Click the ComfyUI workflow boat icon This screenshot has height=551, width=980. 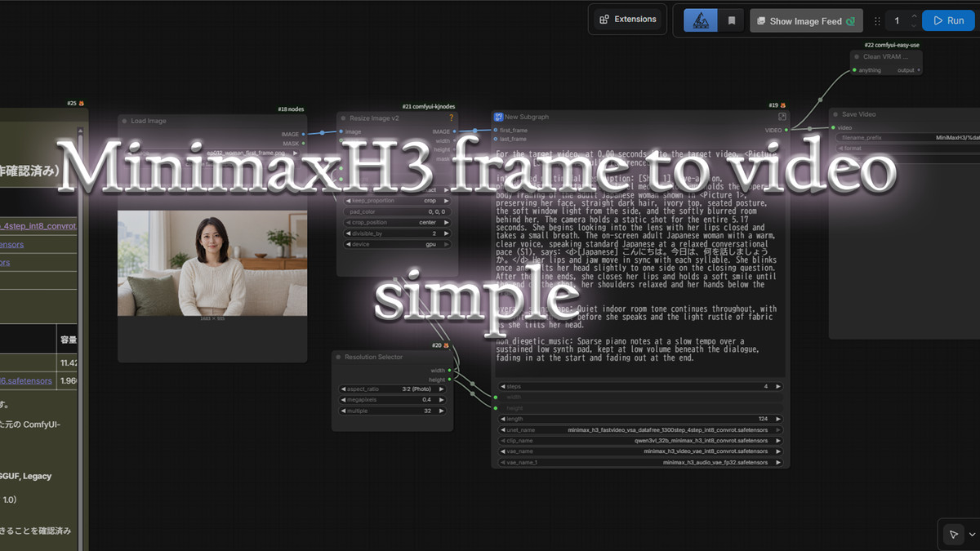[700, 20]
